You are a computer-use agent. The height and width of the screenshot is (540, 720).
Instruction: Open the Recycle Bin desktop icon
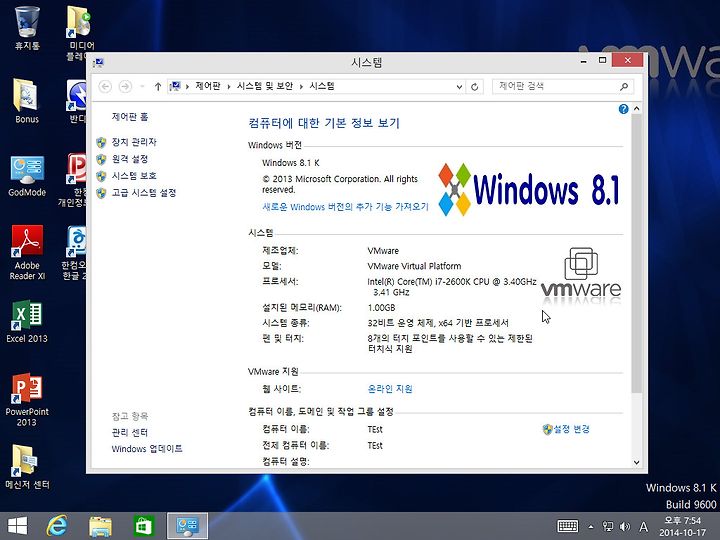27,28
